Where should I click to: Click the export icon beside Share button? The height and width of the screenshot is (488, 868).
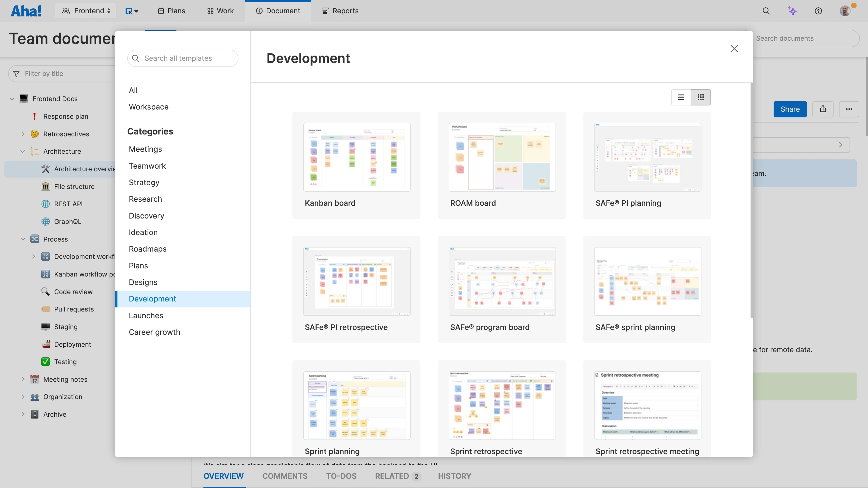823,109
